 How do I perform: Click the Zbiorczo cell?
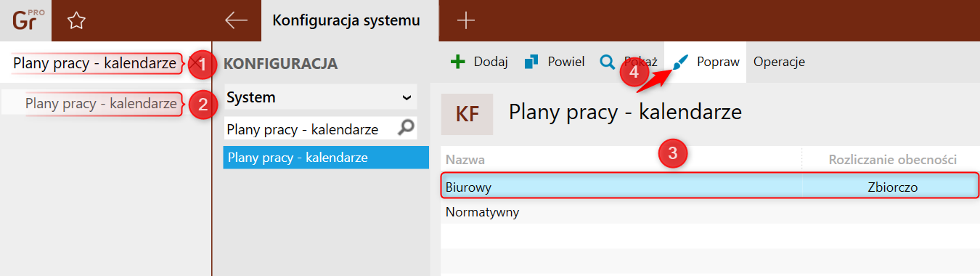click(x=892, y=187)
